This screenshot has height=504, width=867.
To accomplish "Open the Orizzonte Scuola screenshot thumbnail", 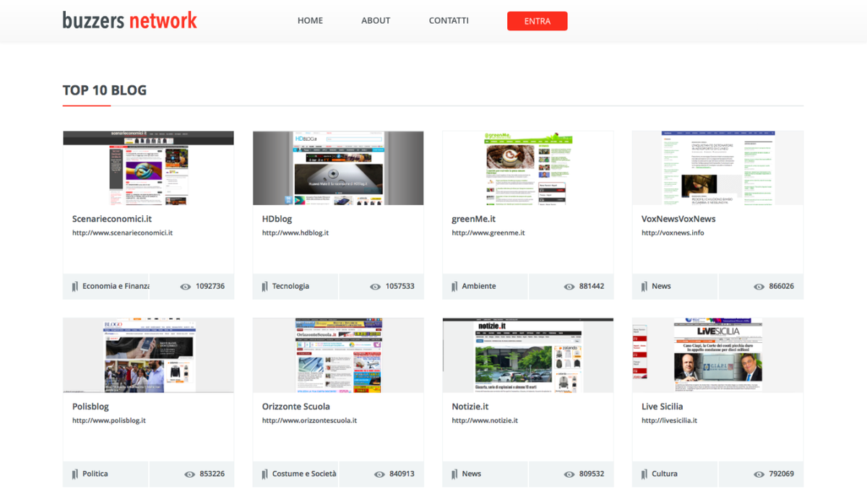I will [338, 355].
